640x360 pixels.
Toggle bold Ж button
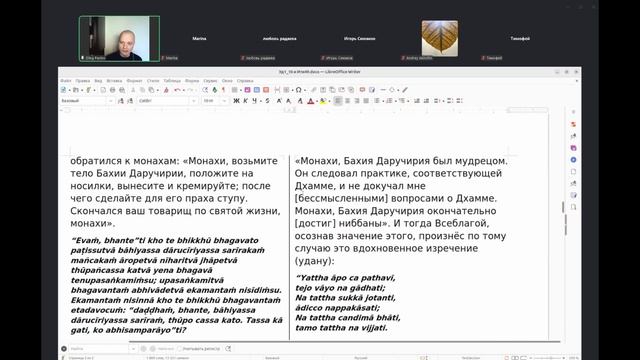coord(236,101)
